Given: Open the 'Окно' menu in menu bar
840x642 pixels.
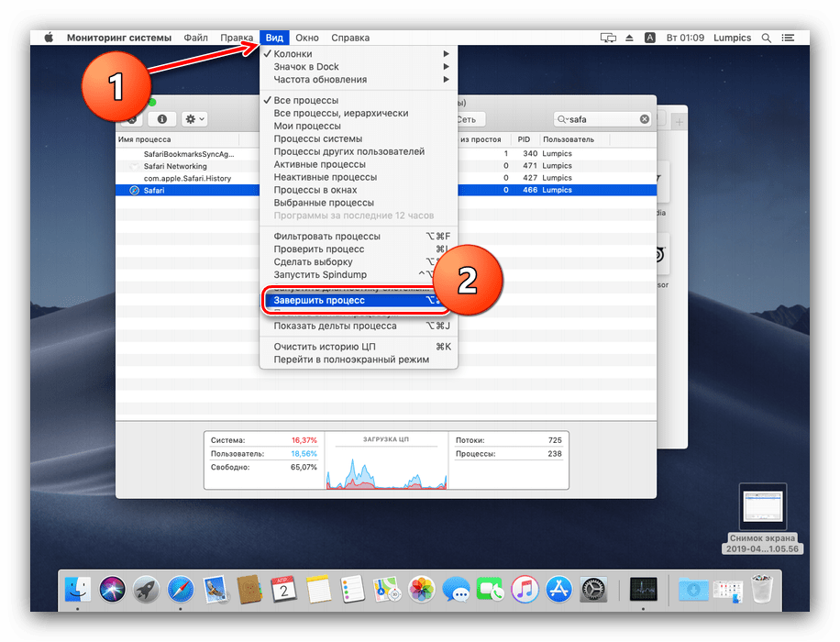Looking at the screenshot, I should click(307, 38).
